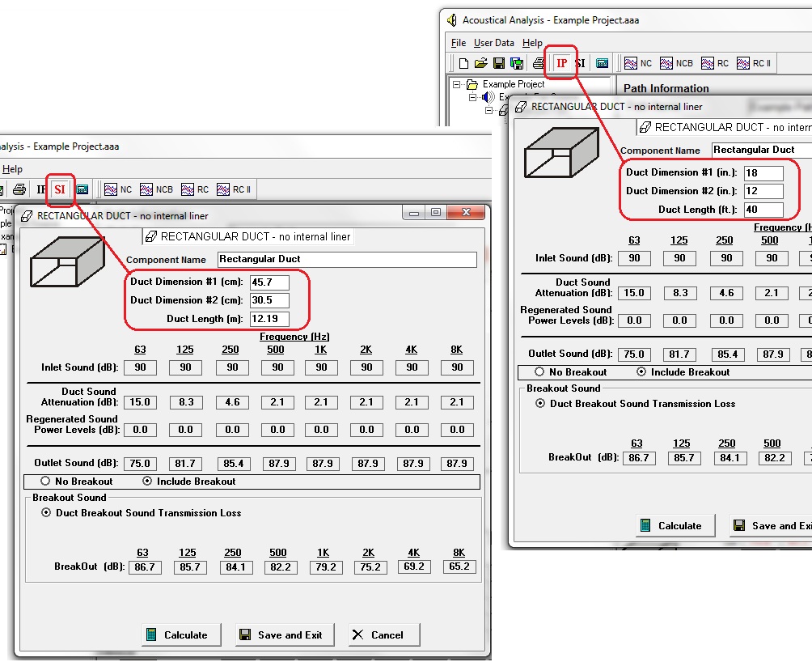Click the calculator icon in left window toolbar
Viewport: 812px width, 662px height.
(x=82, y=189)
